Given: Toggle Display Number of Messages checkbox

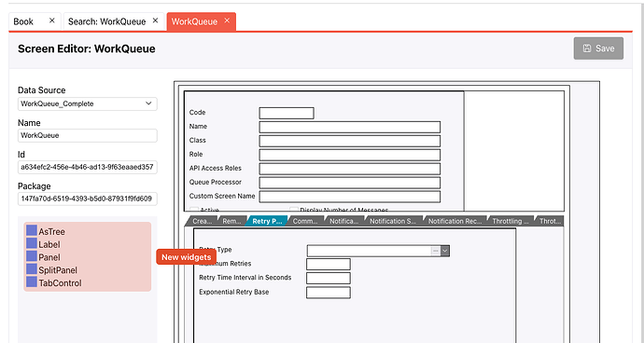Looking at the screenshot, I should click(x=294, y=209).
